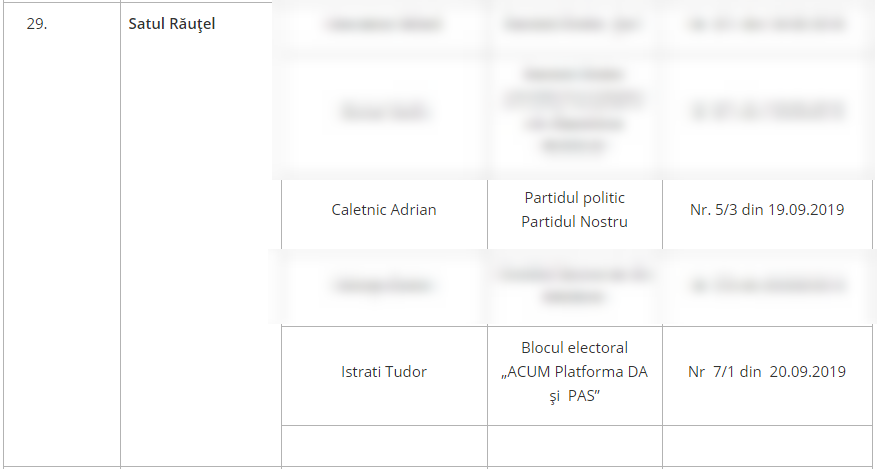Click blurred name cell between Caletnic and Istrati
The height and width of the screenshot is (469, 877).
coord(384,286)
